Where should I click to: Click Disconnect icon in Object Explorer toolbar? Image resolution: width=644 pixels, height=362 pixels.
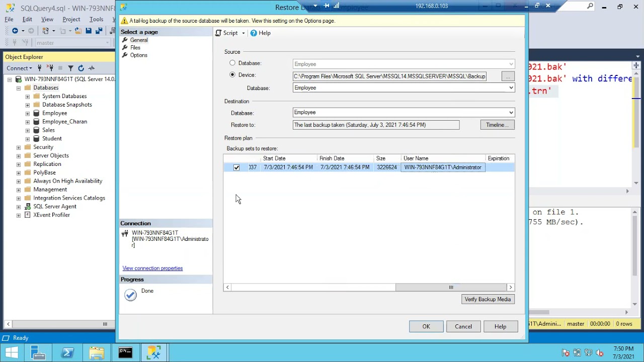coord(50,68)
